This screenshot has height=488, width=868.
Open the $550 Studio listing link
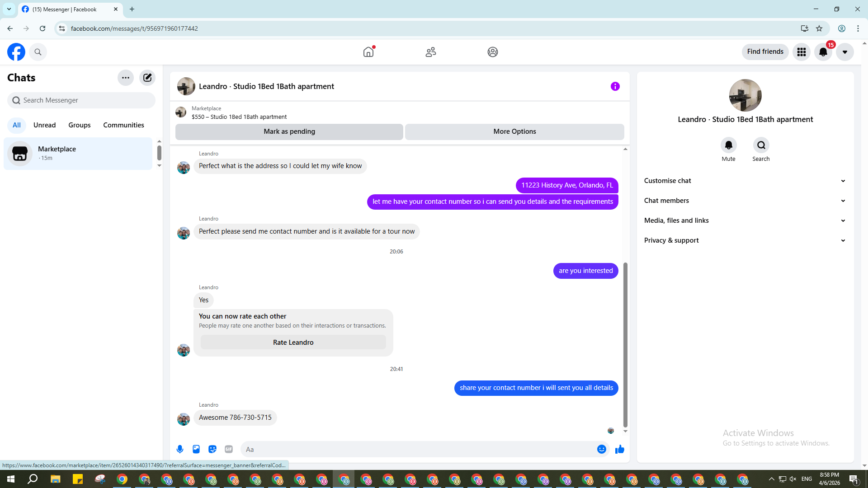(x=239, y=117)
